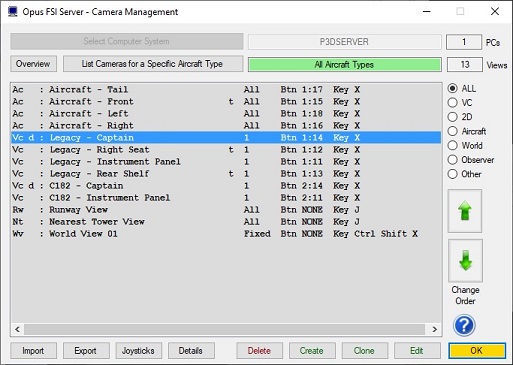Move selected camera down with green down arrow
Image resolution: width=513 pixels, height=365 pixels.
click(x=465, y=261)
